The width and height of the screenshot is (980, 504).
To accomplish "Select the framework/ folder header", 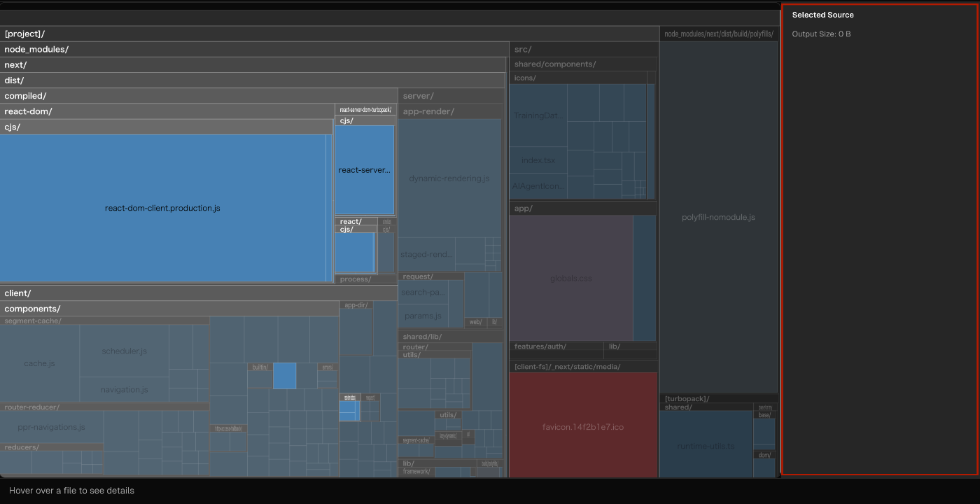I will [417, 472].
